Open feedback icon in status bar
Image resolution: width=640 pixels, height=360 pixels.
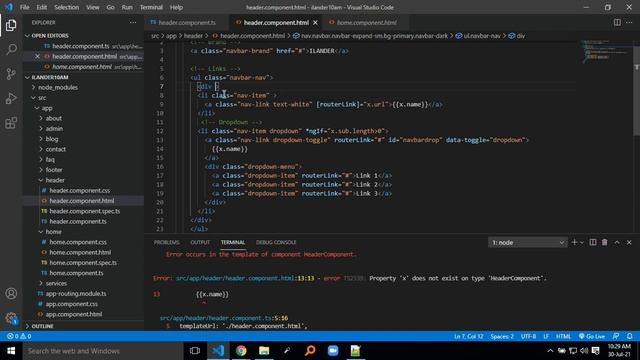point(616,336)
